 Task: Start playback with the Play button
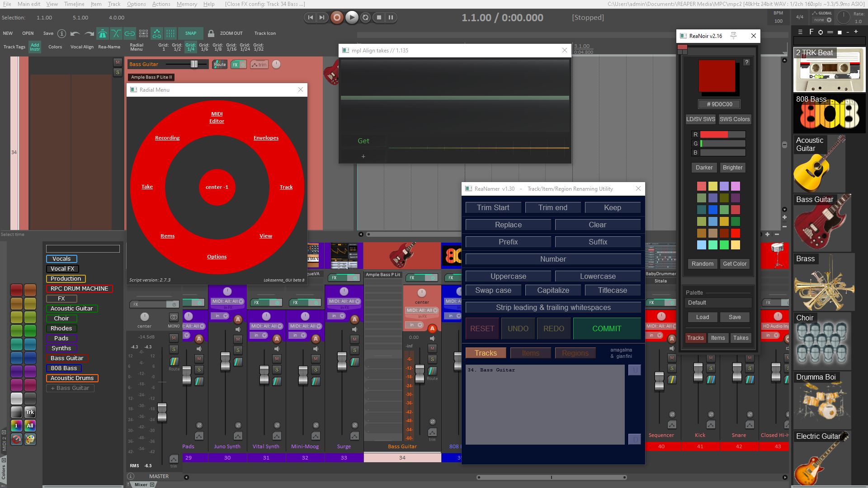[x=351, y=18]
